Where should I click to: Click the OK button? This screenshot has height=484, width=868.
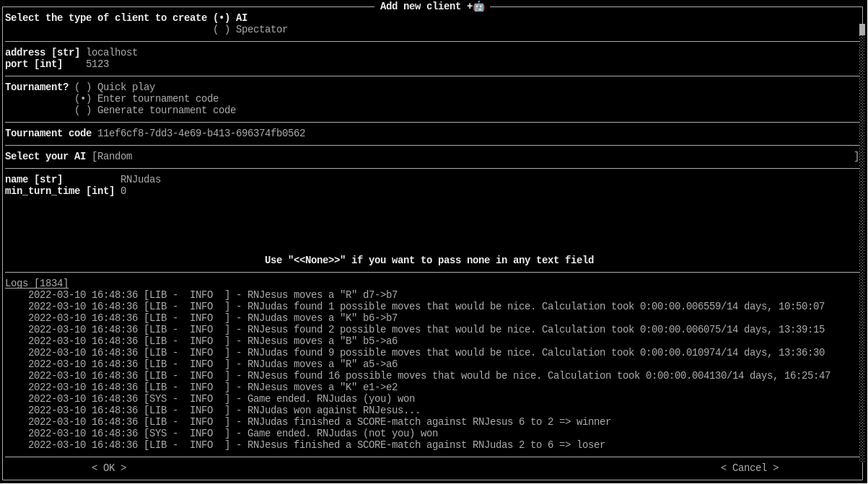pos(109,468)
